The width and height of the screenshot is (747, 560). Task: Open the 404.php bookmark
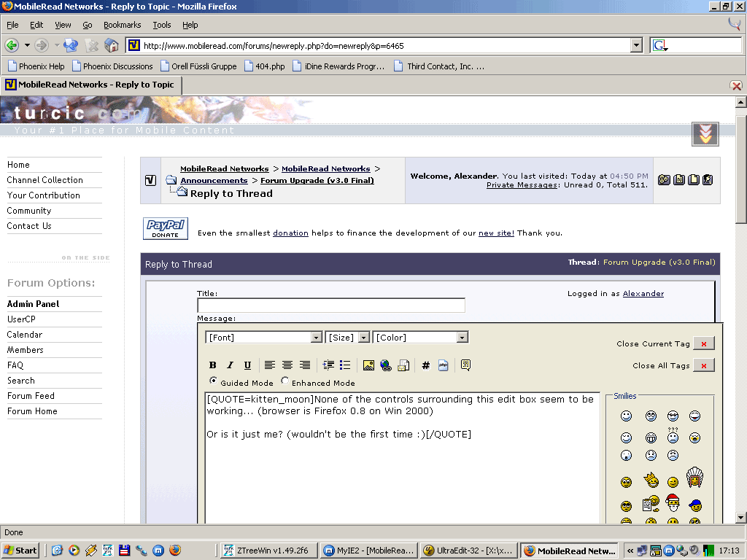pos(264,66)
